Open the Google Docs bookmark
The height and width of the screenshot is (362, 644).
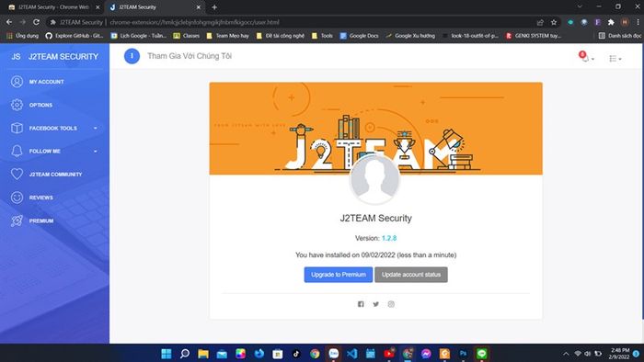pyautogui.click(x=360, y=36)
